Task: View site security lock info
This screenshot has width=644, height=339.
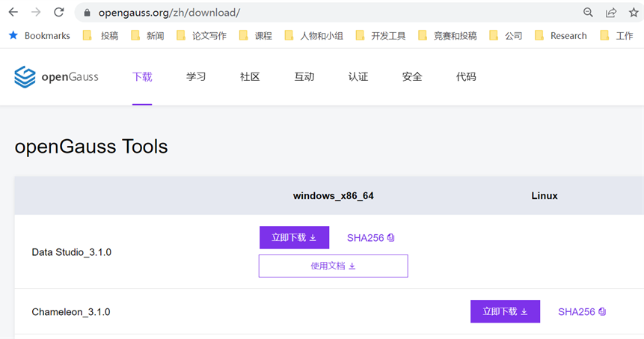Action: [x=87, y=13]
